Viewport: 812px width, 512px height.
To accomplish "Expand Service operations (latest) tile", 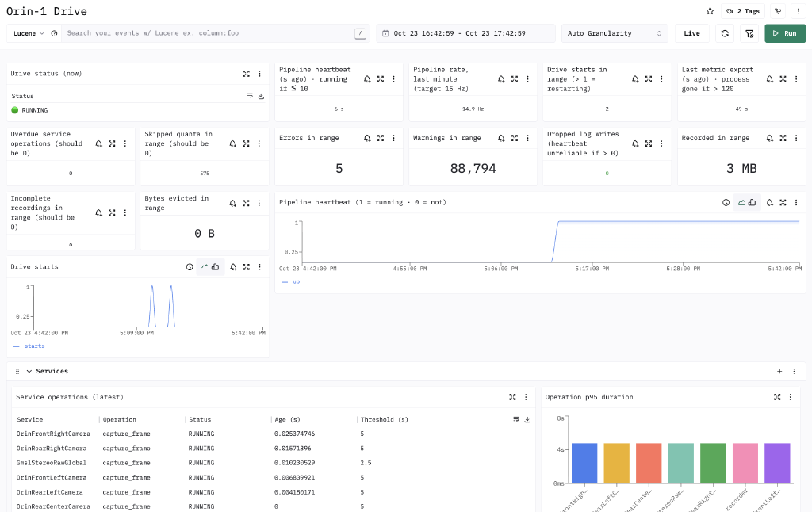I will tap(513, 397).
